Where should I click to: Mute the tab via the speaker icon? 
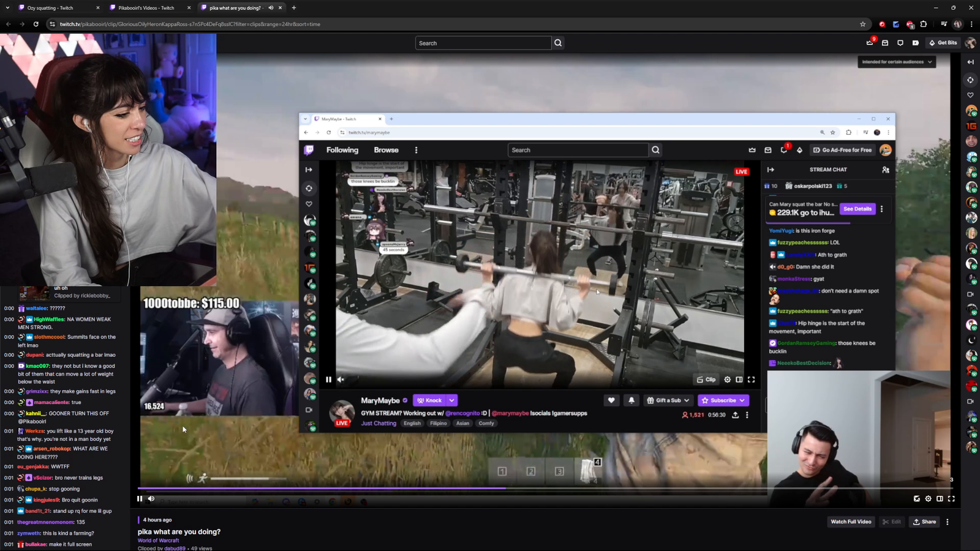(x=271, y=8)
